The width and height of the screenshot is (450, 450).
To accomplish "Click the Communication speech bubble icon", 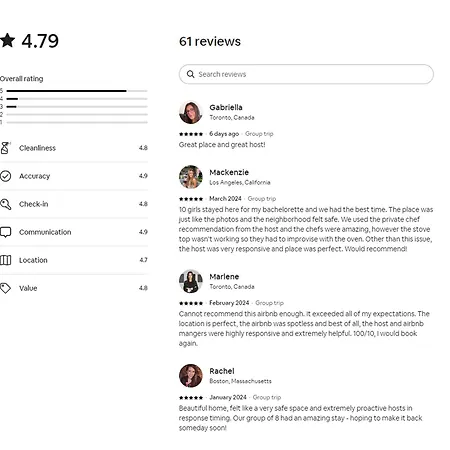I will (x=5, y=232).
